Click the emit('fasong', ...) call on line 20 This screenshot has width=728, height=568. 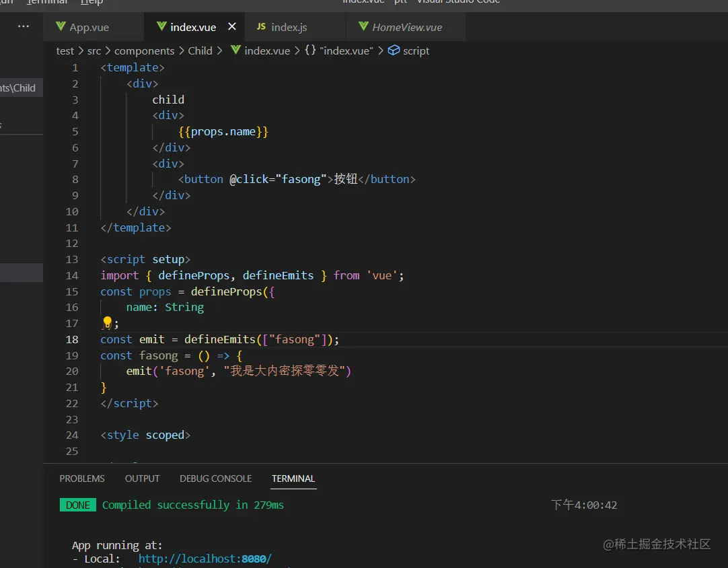239,371
